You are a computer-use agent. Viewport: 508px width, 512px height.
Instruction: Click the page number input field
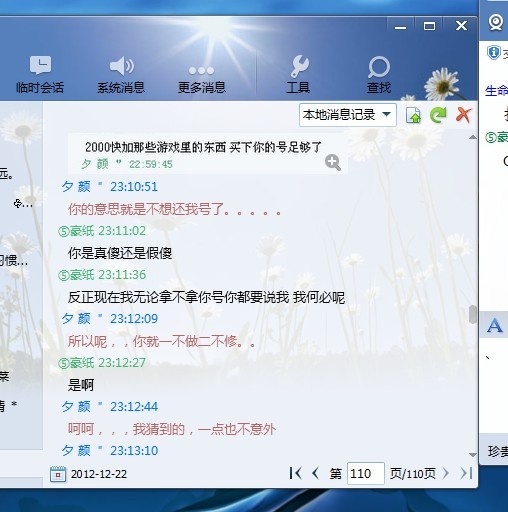(366, 473)
